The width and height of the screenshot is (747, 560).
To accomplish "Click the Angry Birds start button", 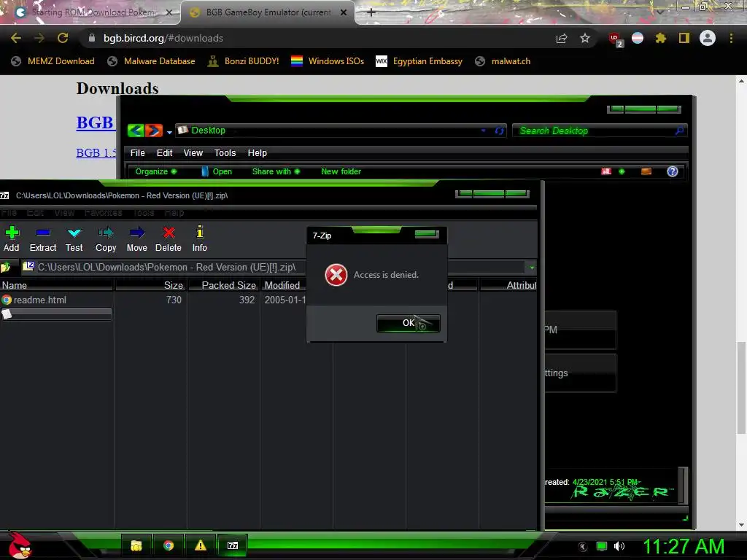I will (x=19, y=545).
